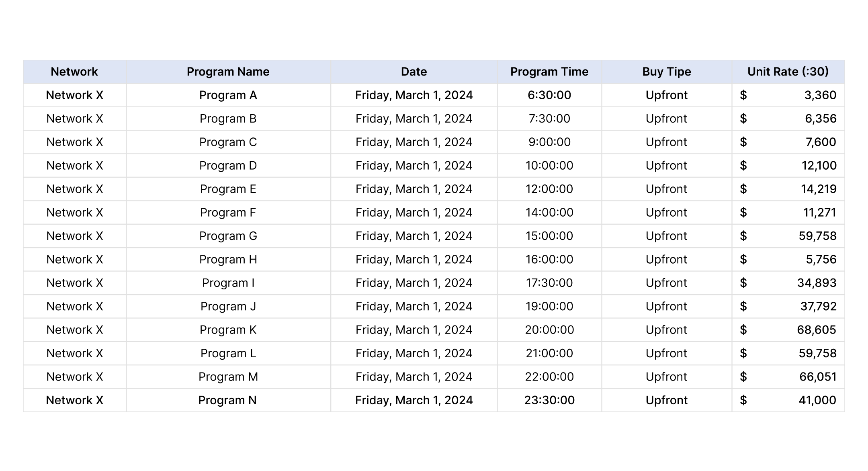Click the Network column header

pos(75,72)
